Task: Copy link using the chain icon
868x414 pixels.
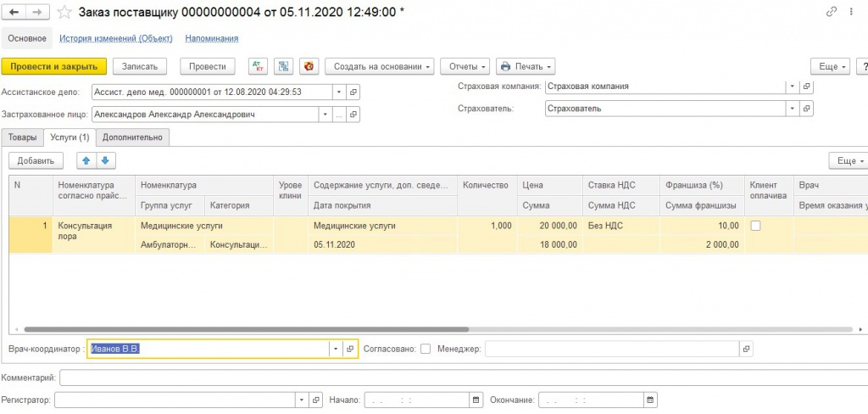Action: 832,12
